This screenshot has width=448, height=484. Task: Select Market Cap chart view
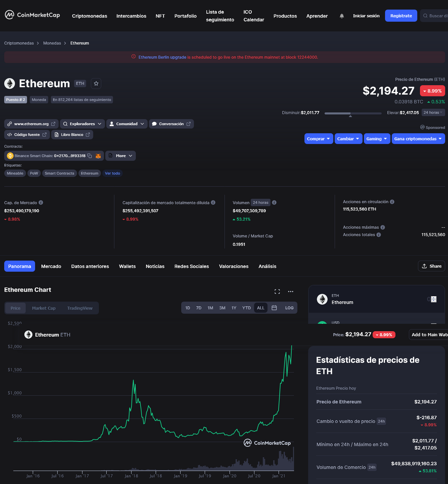click(44, 308)
